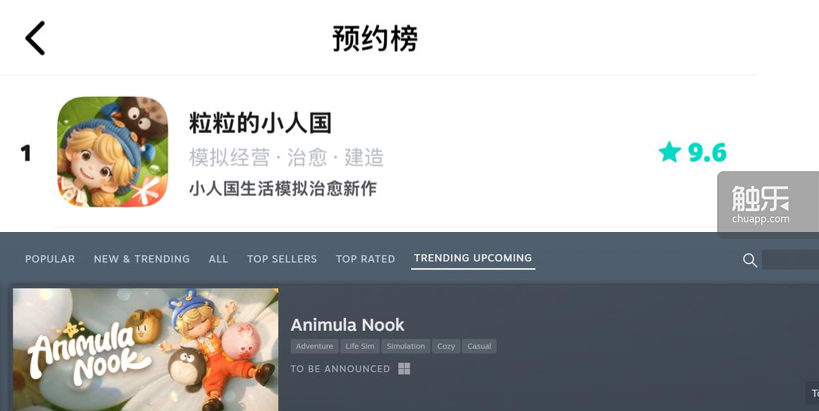Viewport: 819px width, 411px height.
Task: Open the 粒粒的小人国 app icon
Action: pyautogui.click(x=112, y=151)
